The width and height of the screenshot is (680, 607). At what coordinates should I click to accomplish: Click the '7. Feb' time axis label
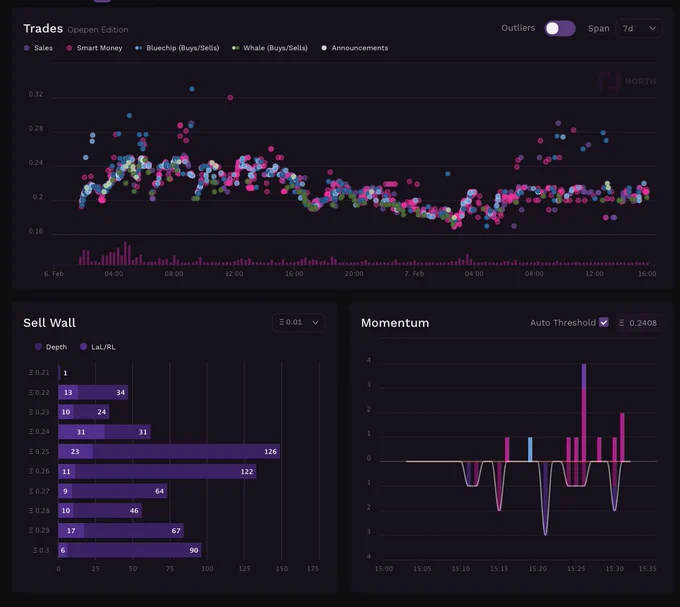coord(414,274)
